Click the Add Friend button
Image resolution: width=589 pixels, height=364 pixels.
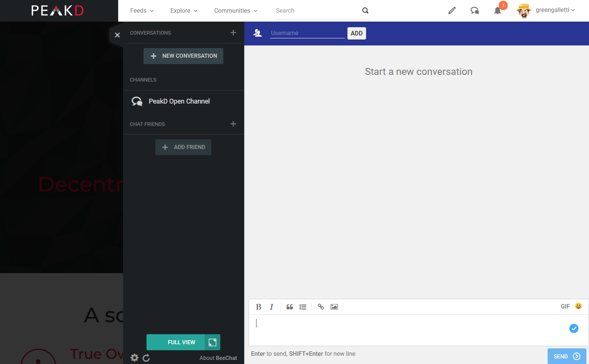click(183, 147)
